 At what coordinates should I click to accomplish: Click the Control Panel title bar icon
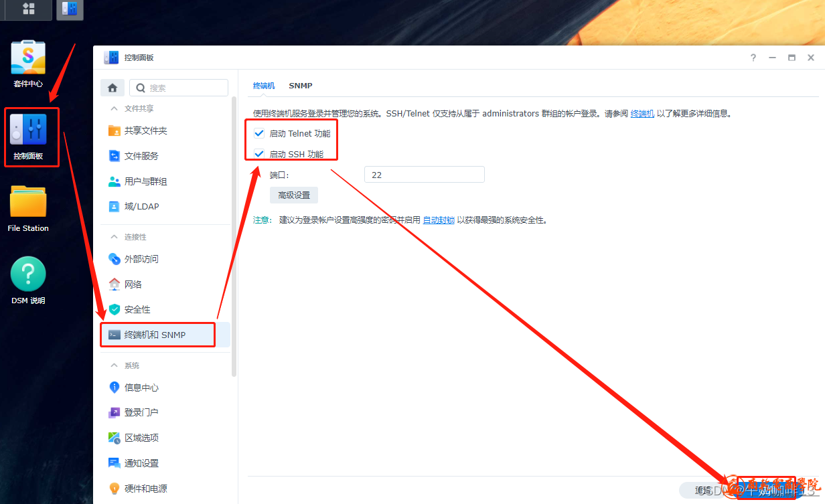[x=111, y=58]
